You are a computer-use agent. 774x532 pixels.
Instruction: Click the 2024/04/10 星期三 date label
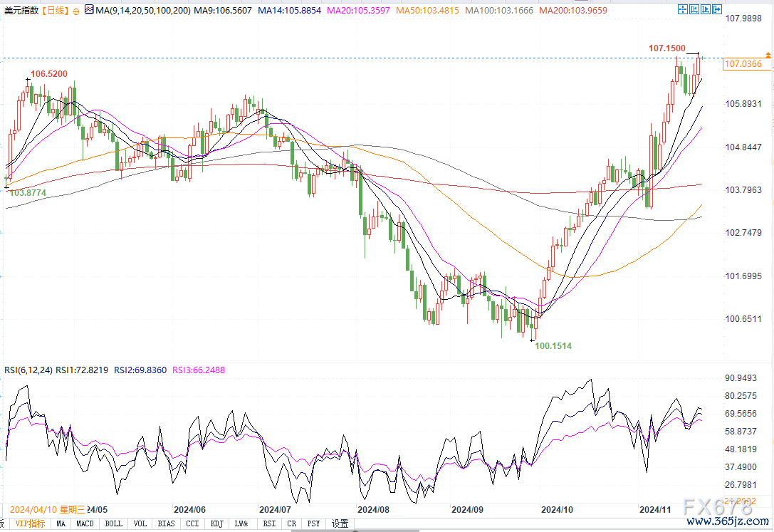[48, 510]
